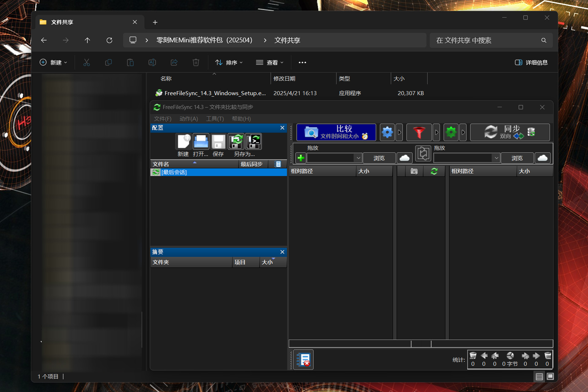Open left folder path dropdown
The height and width of the screenshot is (392, 588).
(x=358, y=158)
